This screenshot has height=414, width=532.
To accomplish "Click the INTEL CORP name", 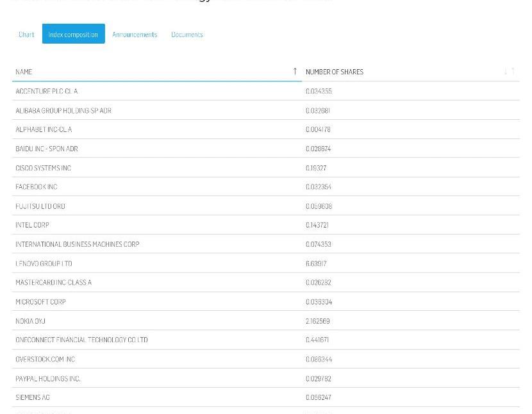I will tap(32, 225).
